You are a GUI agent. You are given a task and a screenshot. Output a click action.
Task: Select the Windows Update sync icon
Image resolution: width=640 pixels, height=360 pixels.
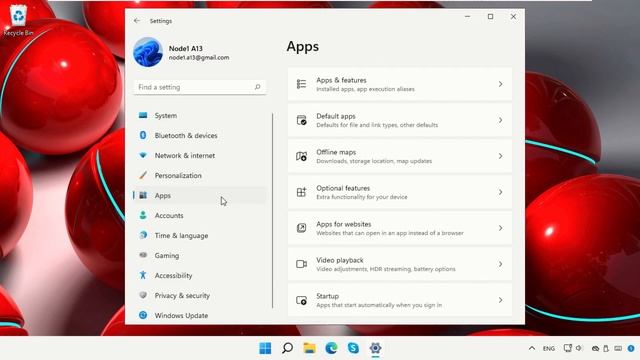tap(143, 315)
